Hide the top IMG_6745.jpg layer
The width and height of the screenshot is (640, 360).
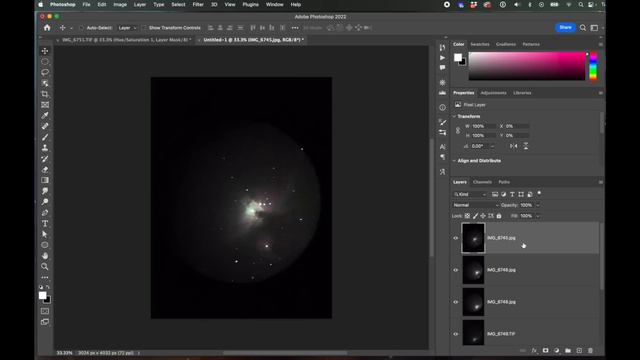[456, 238]
